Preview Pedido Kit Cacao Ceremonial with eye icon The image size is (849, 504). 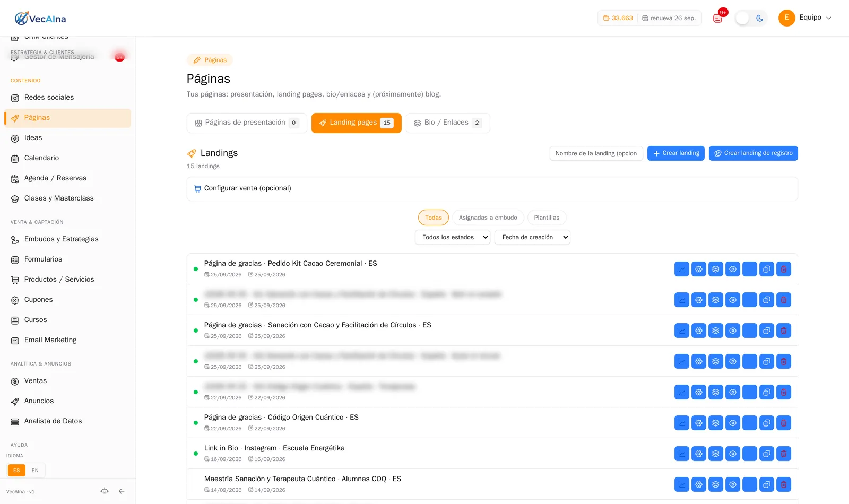click(x=733, y=269)
